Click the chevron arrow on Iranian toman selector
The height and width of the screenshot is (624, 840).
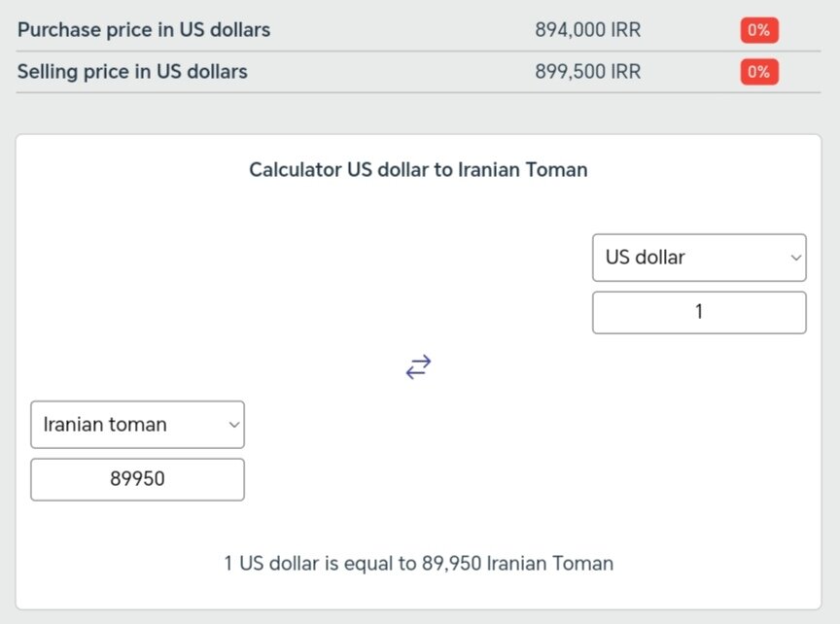pos(233,425)
